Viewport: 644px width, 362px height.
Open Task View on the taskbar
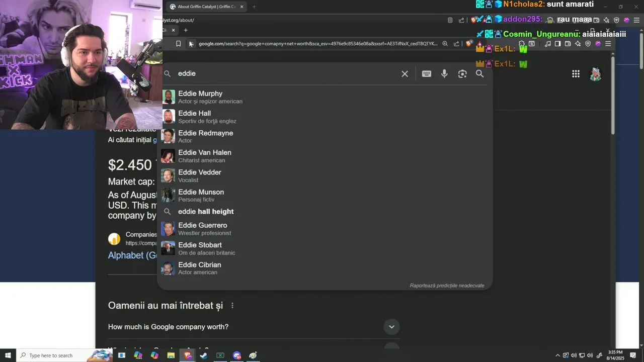121,355
